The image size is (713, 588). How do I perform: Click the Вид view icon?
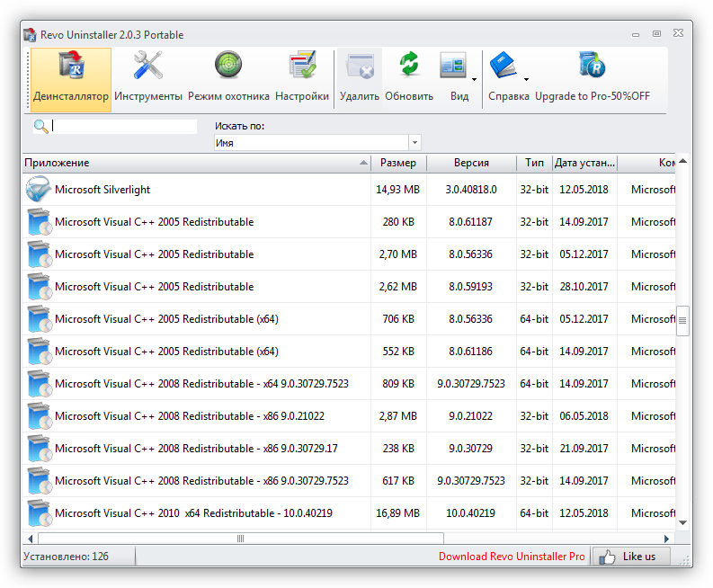[453, 65]
